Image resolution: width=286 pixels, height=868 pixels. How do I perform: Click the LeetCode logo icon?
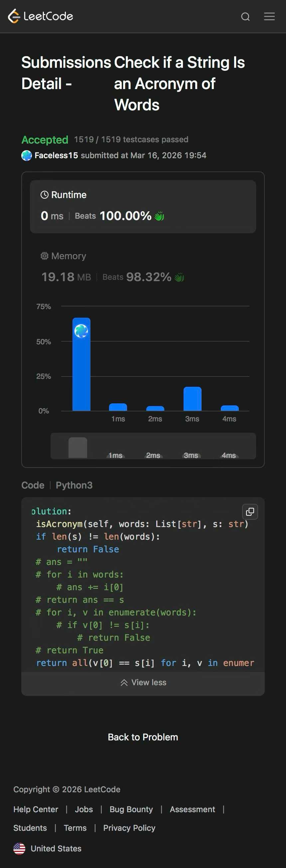(x=14, y=16)
